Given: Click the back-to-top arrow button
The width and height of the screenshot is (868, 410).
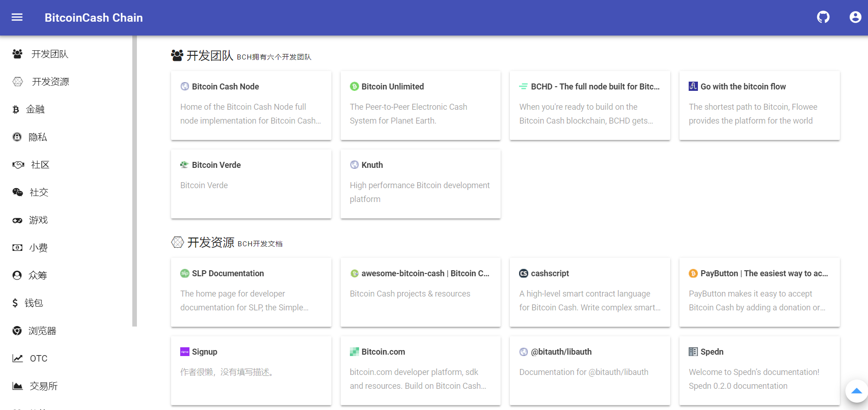Looking at the screenshot, I should pos(856,391).
